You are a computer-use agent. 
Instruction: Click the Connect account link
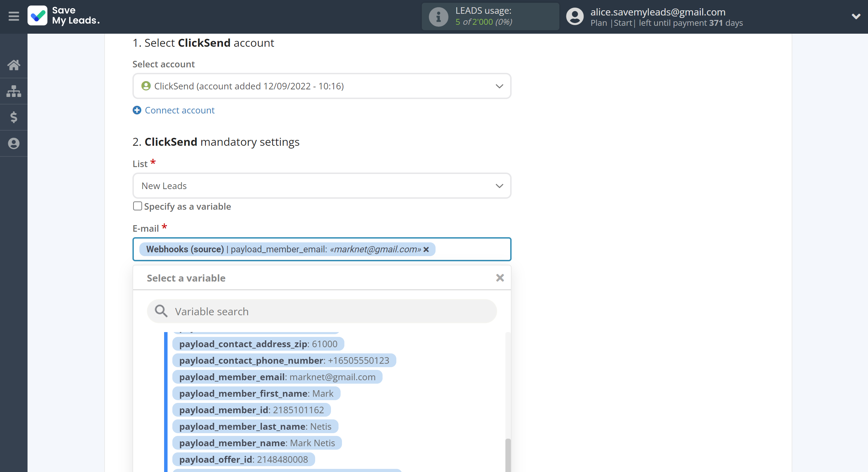point(180,110)
